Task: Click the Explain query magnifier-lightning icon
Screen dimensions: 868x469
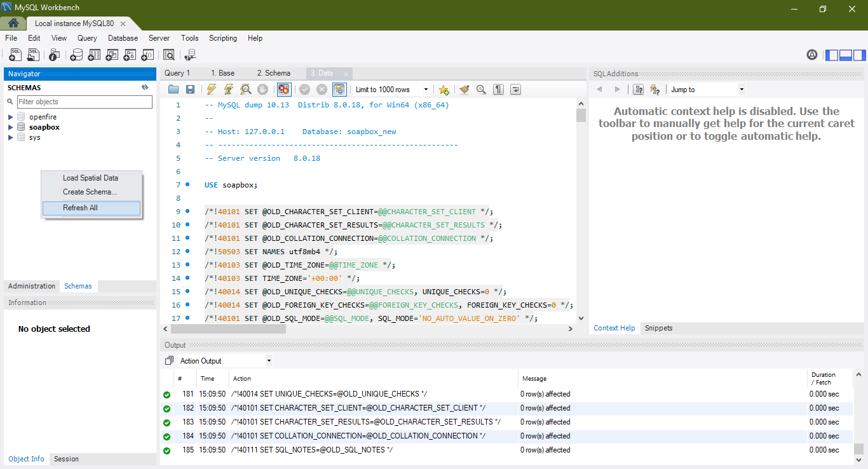Action: 245,90
